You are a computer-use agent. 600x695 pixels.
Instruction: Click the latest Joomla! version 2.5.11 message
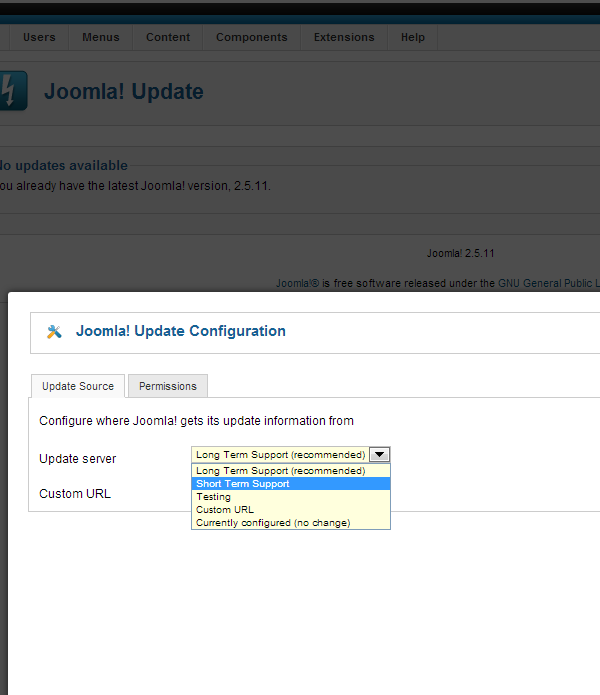135,186
